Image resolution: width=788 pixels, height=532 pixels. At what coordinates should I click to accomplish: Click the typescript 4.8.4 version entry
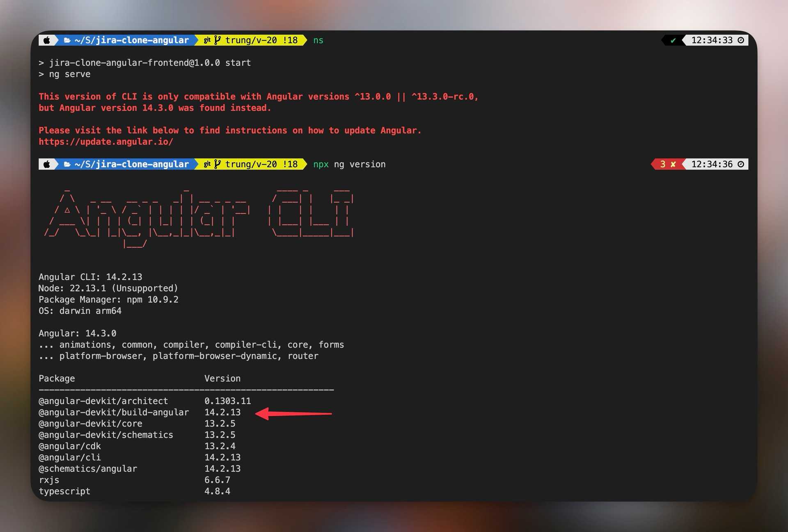tap(217, 491)
